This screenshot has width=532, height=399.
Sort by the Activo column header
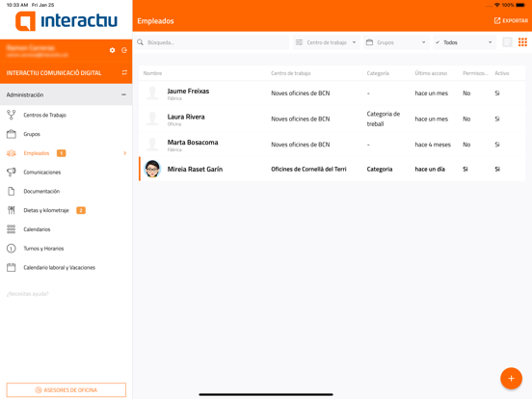(502, 73)
